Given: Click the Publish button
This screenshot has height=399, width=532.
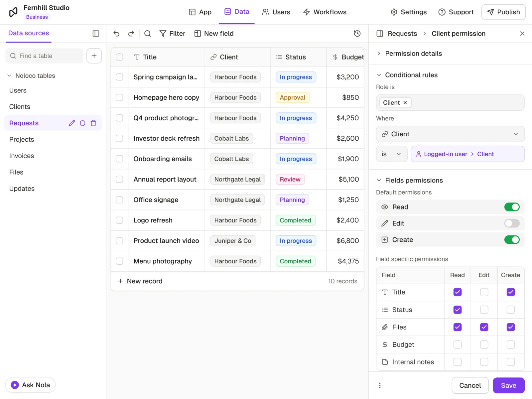Looking at the screenshot, I should click(503, 12).
